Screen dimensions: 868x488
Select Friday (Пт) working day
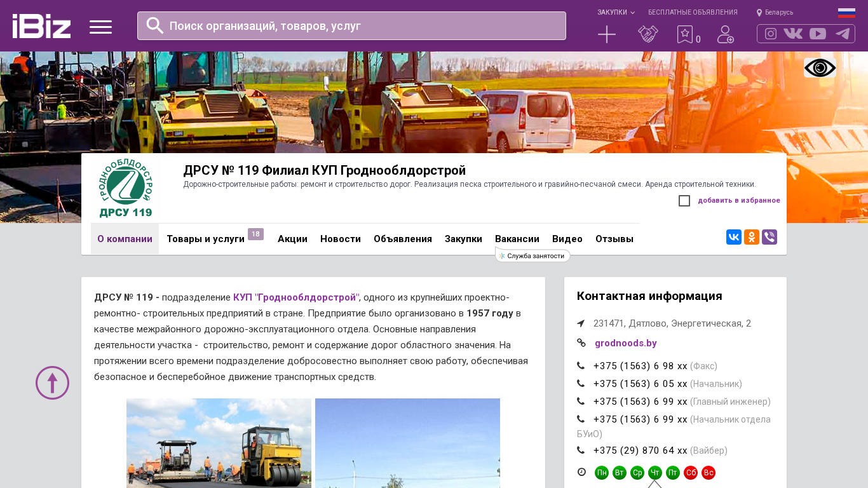point(673,473)
